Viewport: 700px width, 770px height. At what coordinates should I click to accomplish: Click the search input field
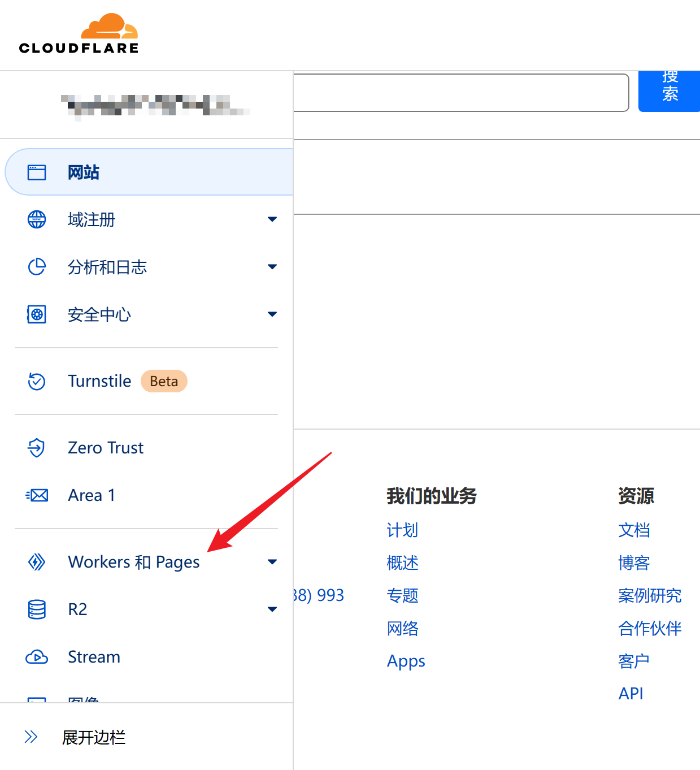point(460,93)
